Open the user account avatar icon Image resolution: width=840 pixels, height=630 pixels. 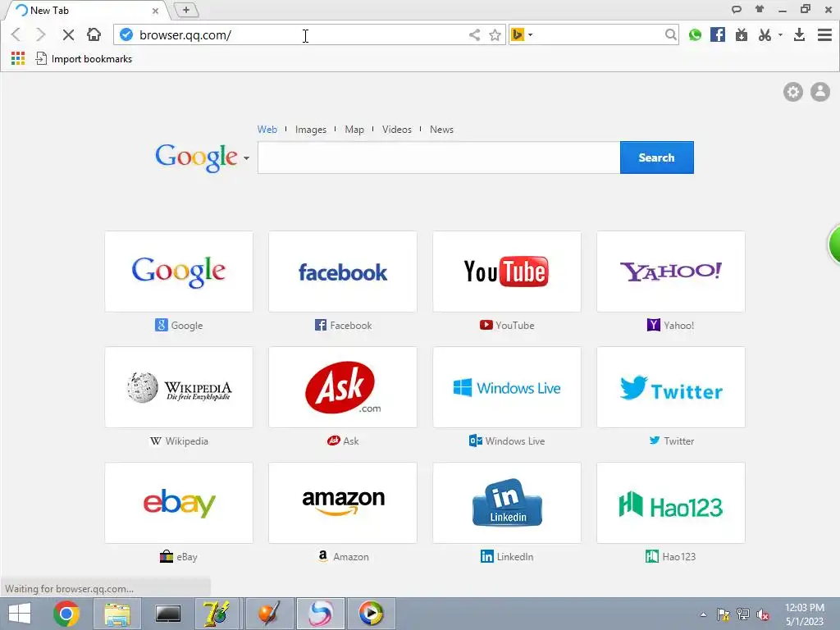pos(820,92)
